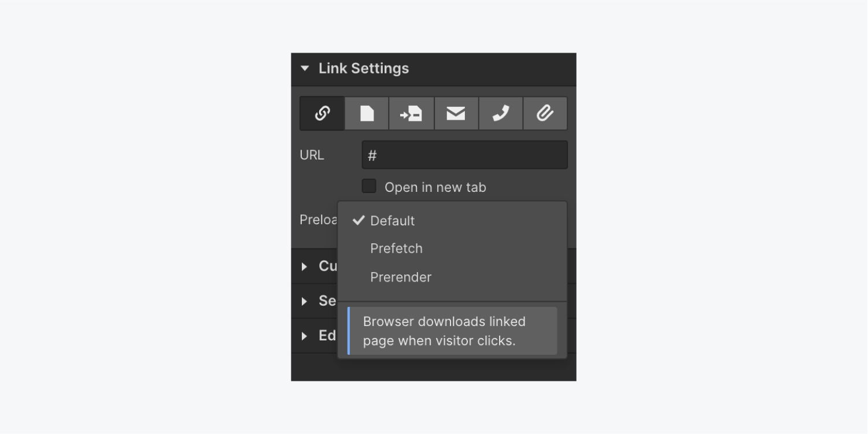Expand the section starting with Se

314,301
